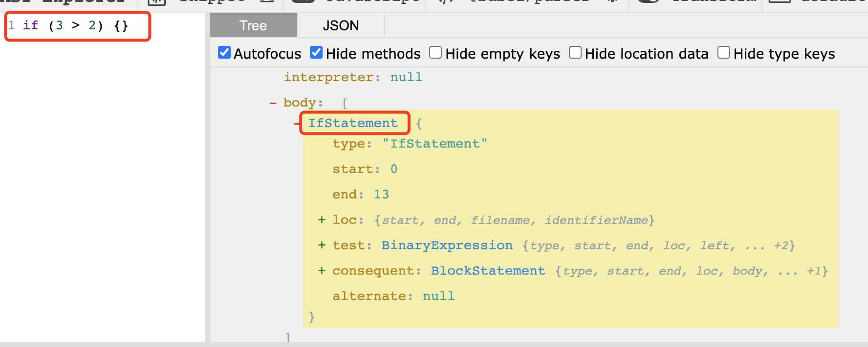Expand the test BinaryExpression row

[322, 245]
